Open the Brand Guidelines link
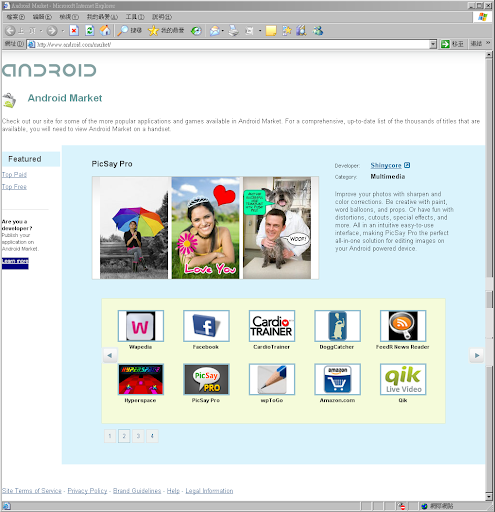495x512 pixels. click(x=137, y=491)
